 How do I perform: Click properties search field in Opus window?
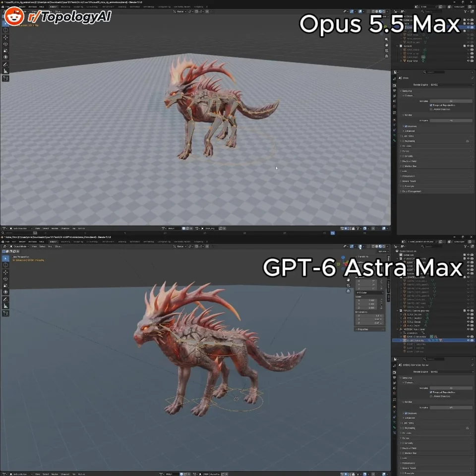(x=433, y=72)
